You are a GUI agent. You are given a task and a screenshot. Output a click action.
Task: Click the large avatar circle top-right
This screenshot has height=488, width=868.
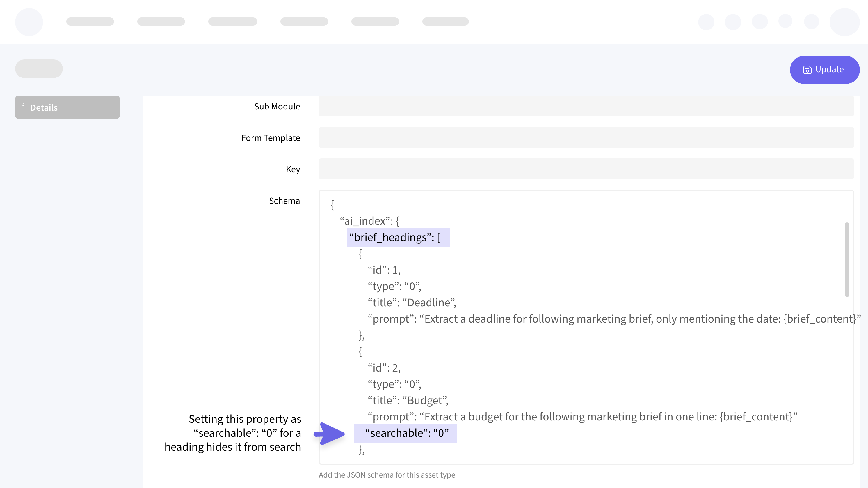[x=844, y=22]
